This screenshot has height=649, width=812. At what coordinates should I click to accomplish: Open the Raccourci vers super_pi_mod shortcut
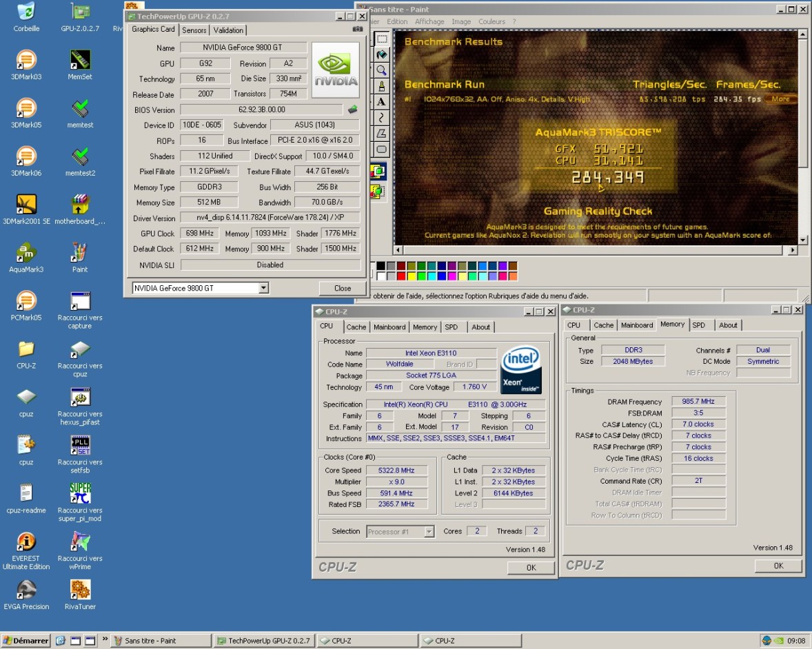point(80,502)
